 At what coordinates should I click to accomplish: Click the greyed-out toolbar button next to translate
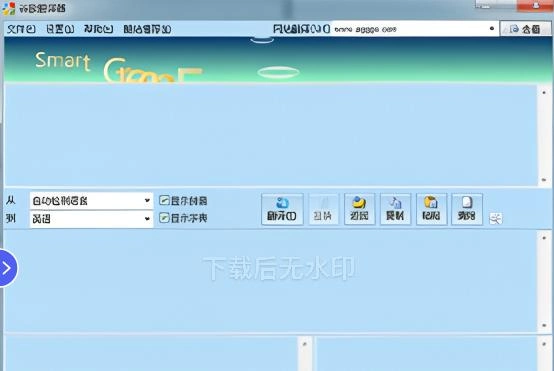(323, 209)
